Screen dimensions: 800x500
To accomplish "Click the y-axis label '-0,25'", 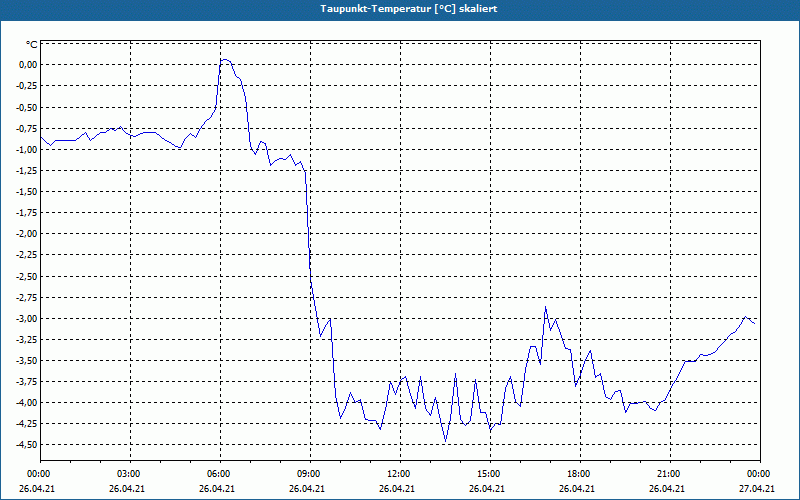I will pos(27,86).
